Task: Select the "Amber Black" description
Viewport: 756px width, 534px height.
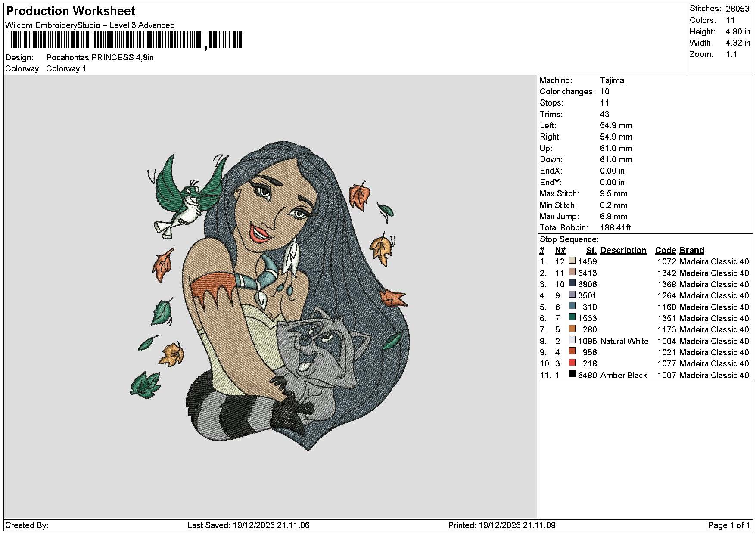Action: [x=623, y=376]
